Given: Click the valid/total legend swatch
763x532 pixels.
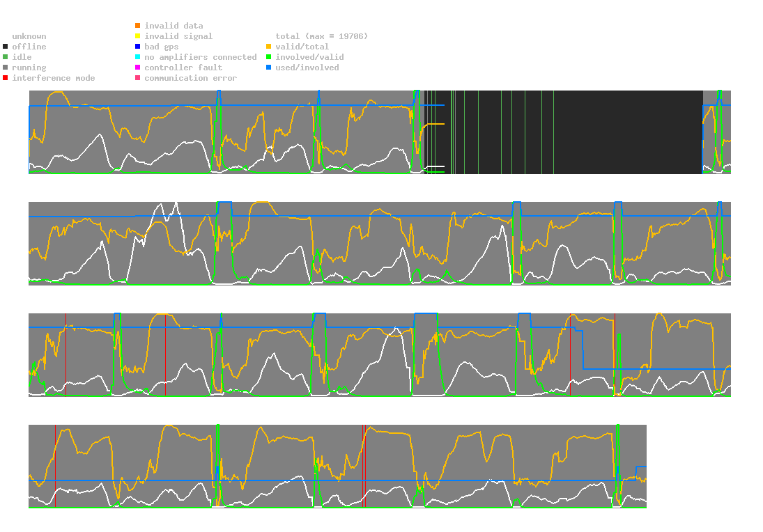Looking at the screenshot, I should point(268,47).
